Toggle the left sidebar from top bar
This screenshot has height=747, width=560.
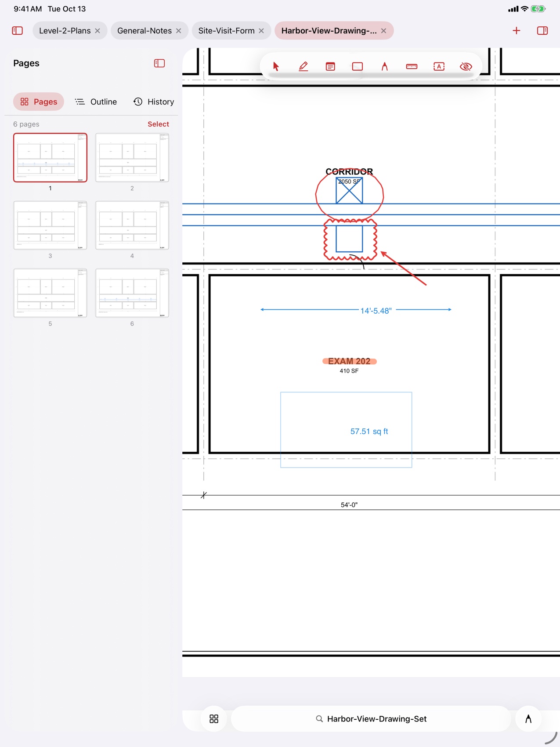[x=18, y=31]
